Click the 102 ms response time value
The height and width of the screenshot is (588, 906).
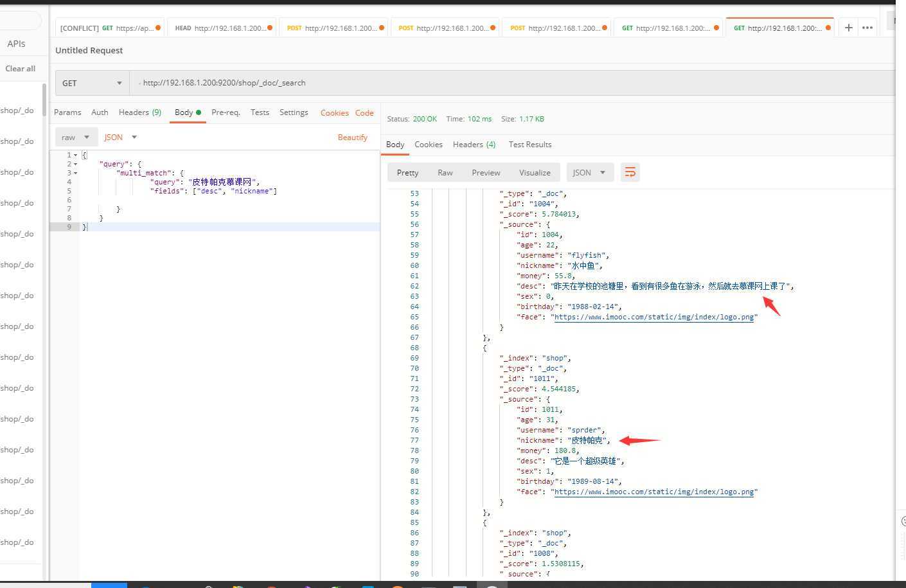coord(479,119)
